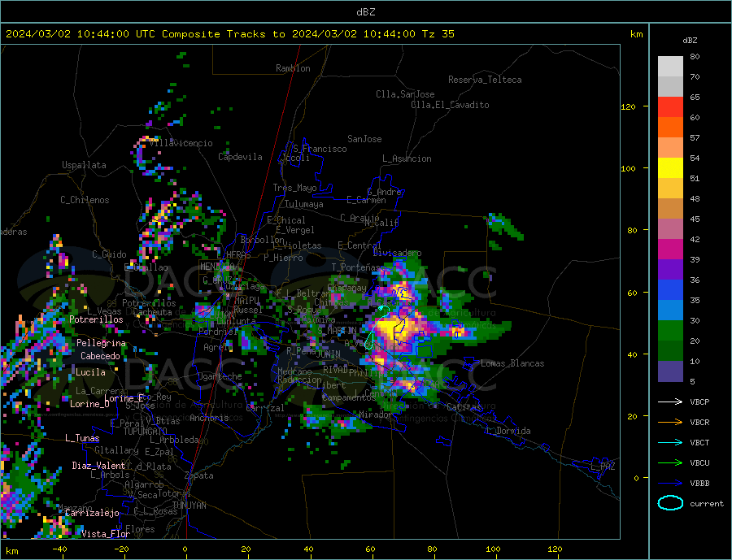Viewport: 732px width, 560px height.
Task: Pick the blue 35-36 dBZ swatch
Action: click(x=670, y=290)
